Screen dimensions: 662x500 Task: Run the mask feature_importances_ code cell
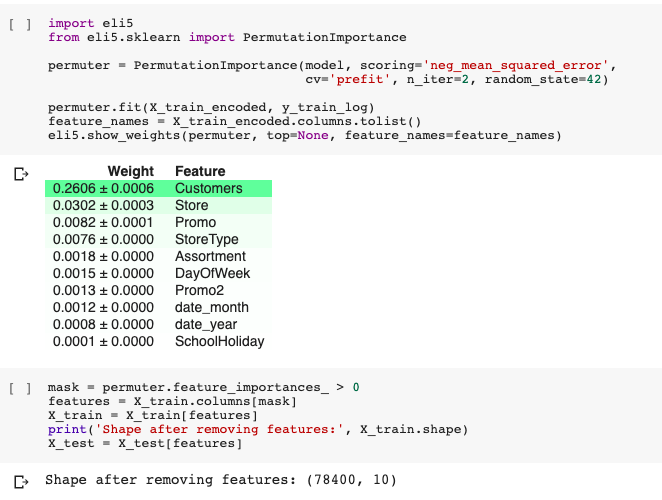pos(20,388)
